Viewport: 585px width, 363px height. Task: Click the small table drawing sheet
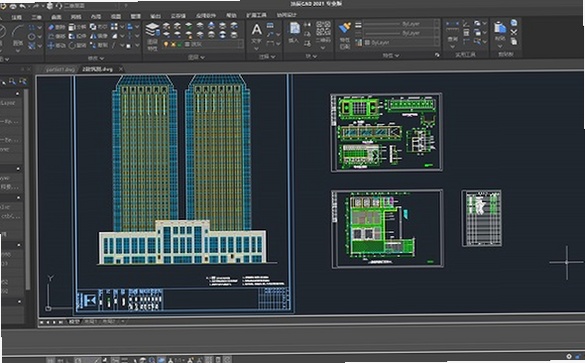pyautogui.click(x=481, y=218)
